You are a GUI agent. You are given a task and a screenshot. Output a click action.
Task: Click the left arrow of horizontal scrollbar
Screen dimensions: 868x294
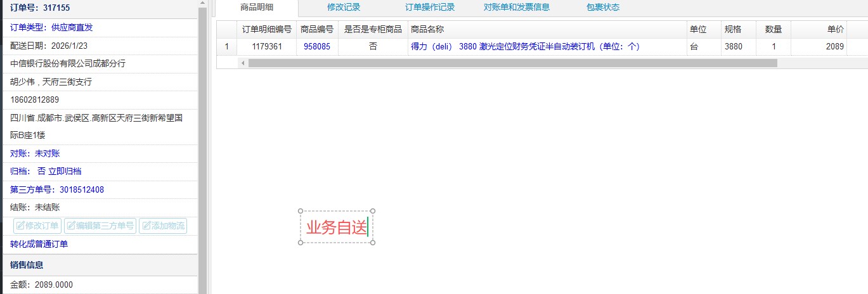[242, 63]
